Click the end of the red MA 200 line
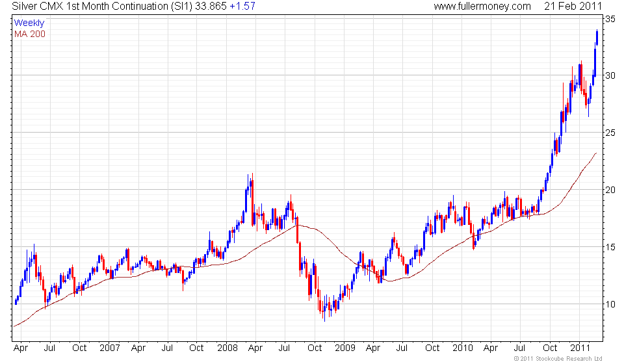Viewport: 637px width, 364px height. [x=596, y=153]
